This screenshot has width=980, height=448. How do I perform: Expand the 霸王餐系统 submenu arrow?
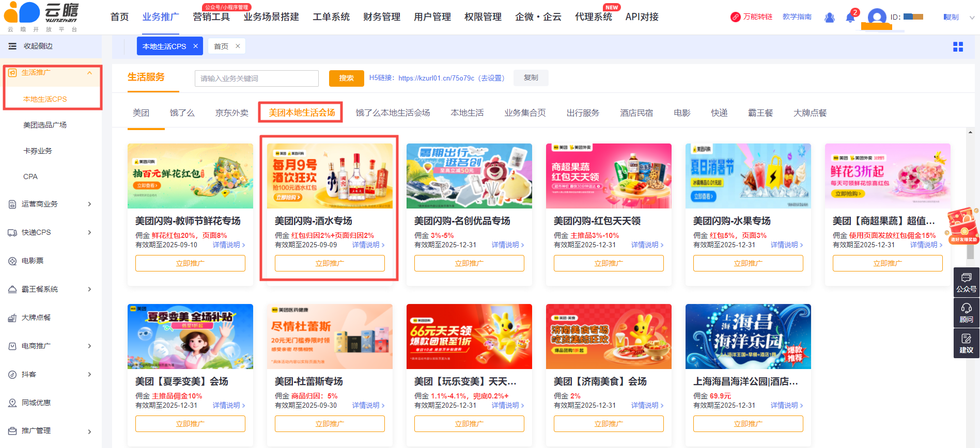point(89,289)
